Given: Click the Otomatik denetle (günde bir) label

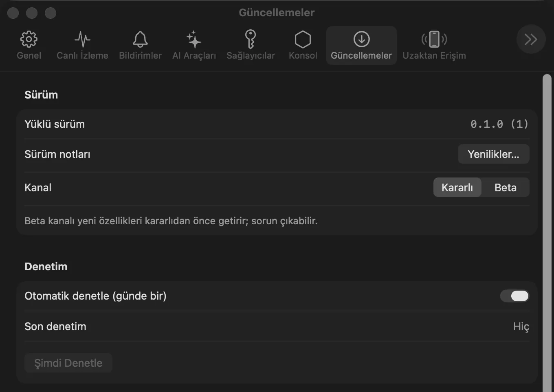Looking at the screenshot, I should click(x=95, y=296).
